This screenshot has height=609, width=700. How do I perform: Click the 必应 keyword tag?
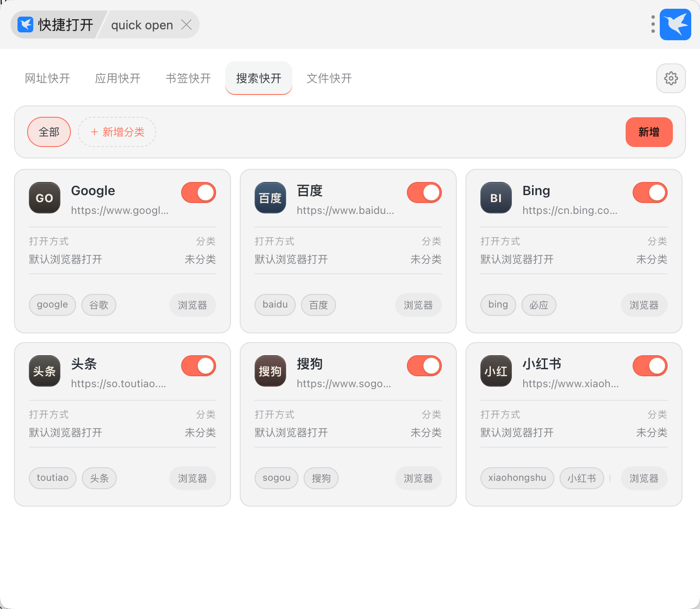pos(539,305)
